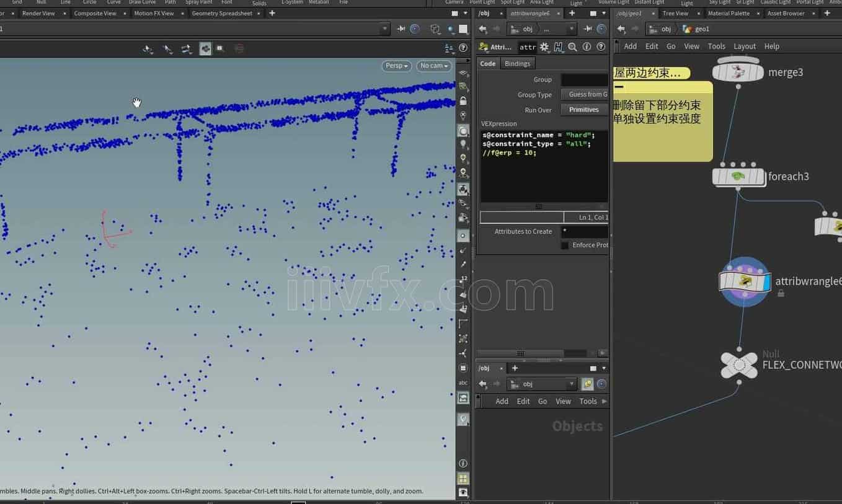The height and width of the screenshot is (504, 842).
Task: Open the network editor Add menu
Action: [x=631, y=46]
